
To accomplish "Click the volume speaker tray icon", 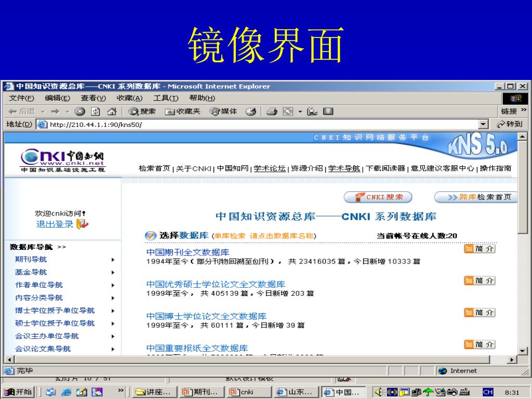I will coord(379,392).
